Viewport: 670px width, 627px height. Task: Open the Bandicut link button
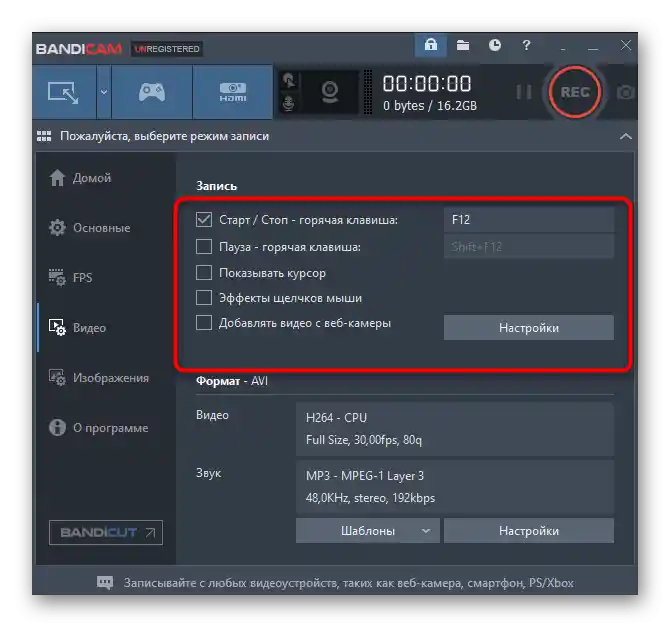106,533
